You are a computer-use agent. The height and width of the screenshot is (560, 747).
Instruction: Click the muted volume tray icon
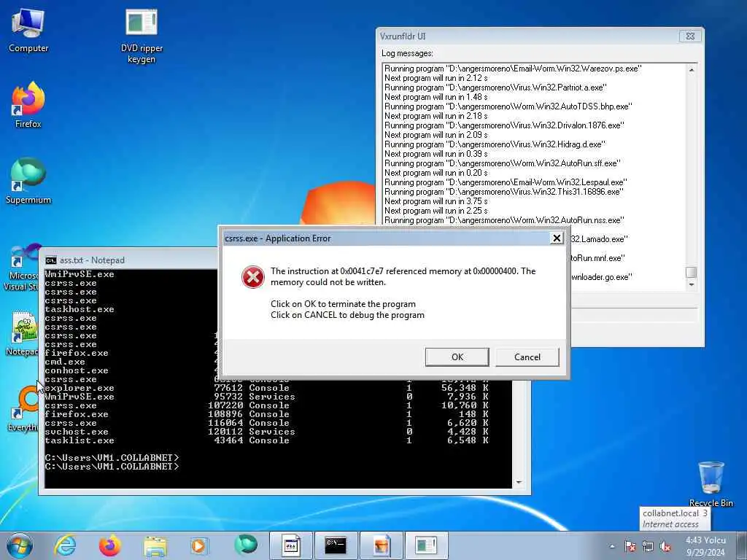[665, 546]
